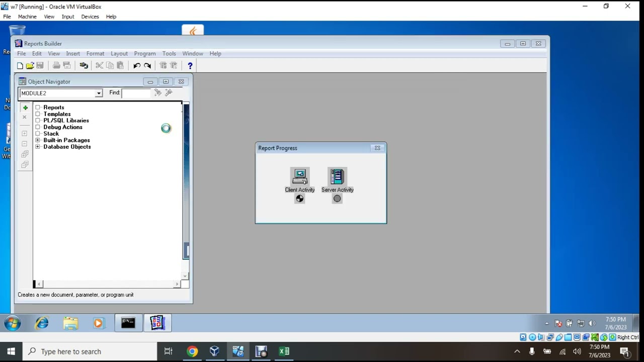Click the second Run report icon
This screenshot has width=644, height=362.
coord(174,65)
